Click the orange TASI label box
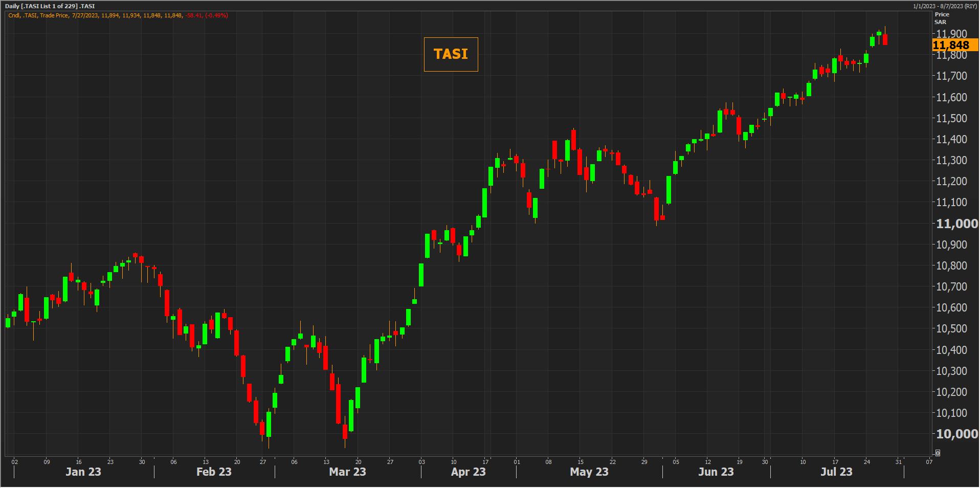This screenshot has height=488, width=980. click(451, 54)
